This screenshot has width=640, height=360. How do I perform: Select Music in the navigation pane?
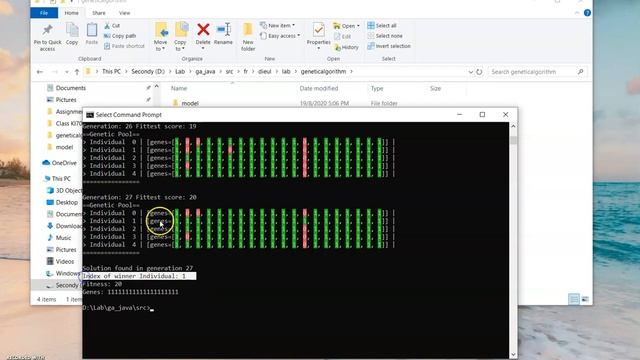59,238
